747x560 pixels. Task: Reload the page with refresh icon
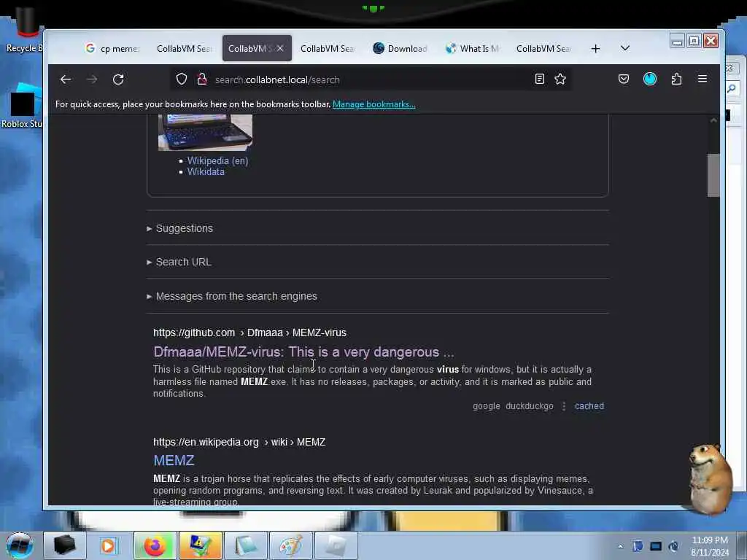click(118, 79)
